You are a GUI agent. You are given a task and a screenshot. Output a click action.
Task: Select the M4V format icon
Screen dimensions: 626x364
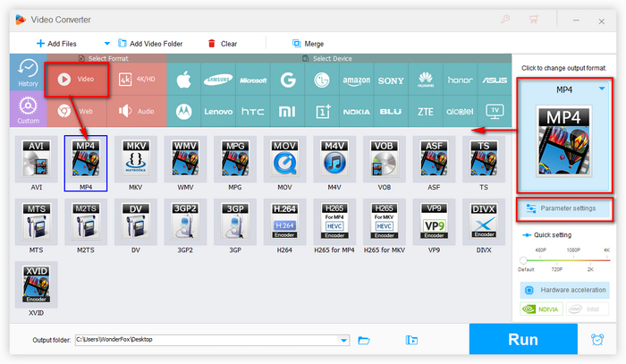334,159
